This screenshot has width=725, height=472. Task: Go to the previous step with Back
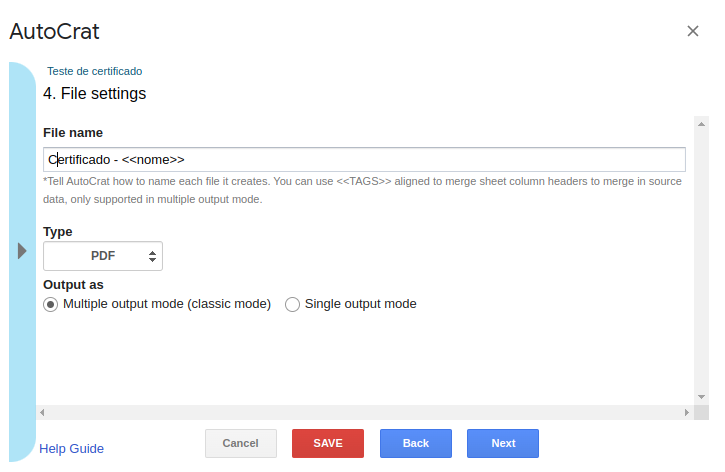[x=415, y=443]
